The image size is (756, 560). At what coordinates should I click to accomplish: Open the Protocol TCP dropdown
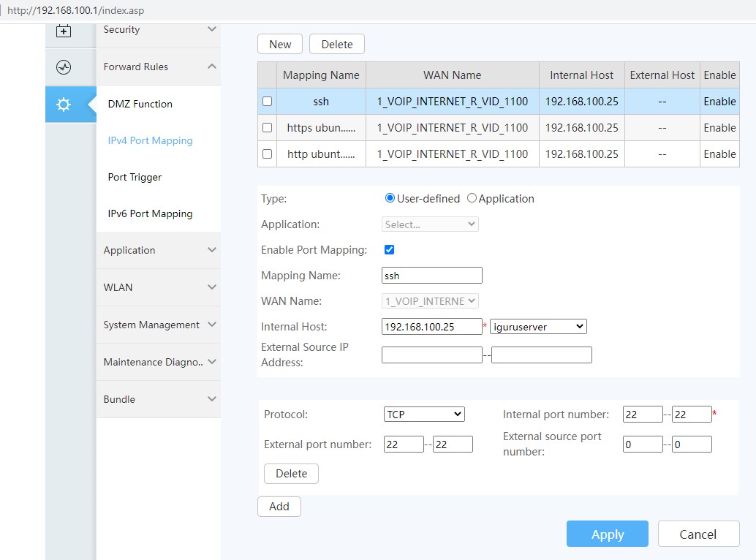point(424,415)
